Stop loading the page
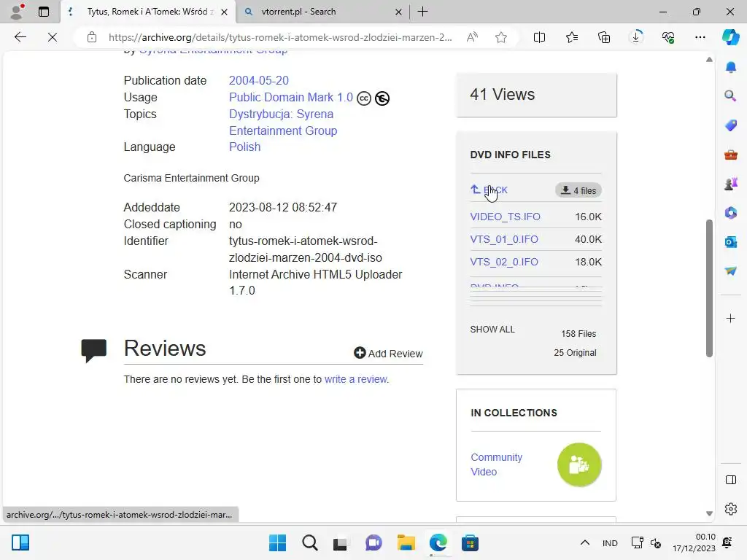This screenshot has width=747, height=560. (x=53, y=37)
